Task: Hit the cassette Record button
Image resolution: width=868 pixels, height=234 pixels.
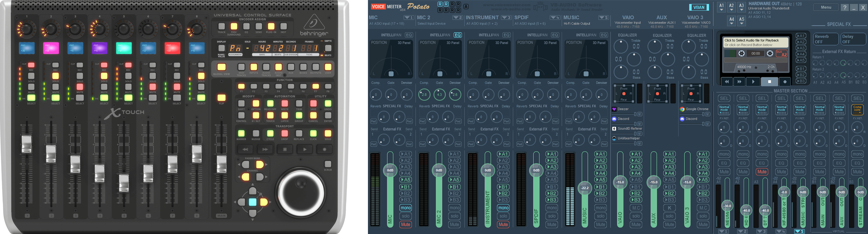Action: click(785, 81)
